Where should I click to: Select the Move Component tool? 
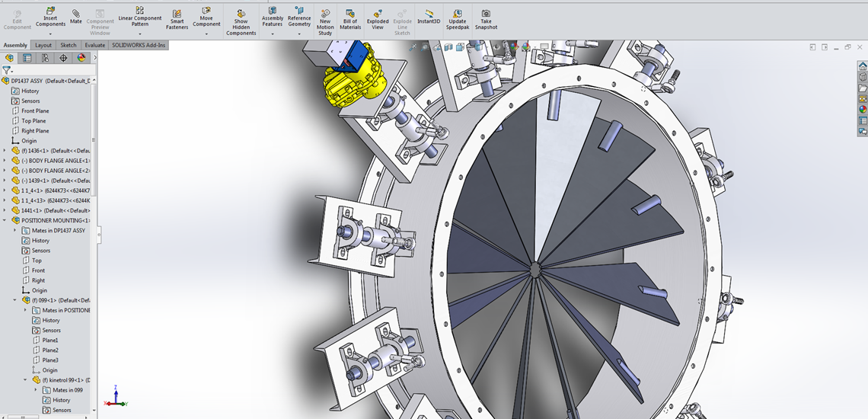point(206,18)
